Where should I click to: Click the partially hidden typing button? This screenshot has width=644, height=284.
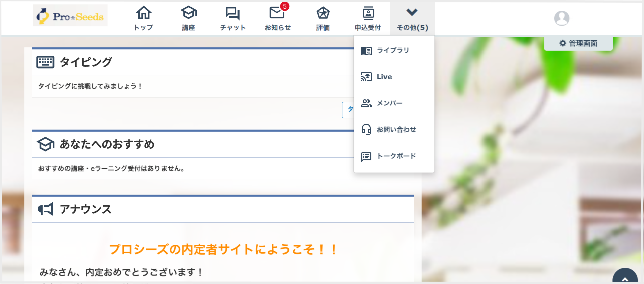click(348, 110)
